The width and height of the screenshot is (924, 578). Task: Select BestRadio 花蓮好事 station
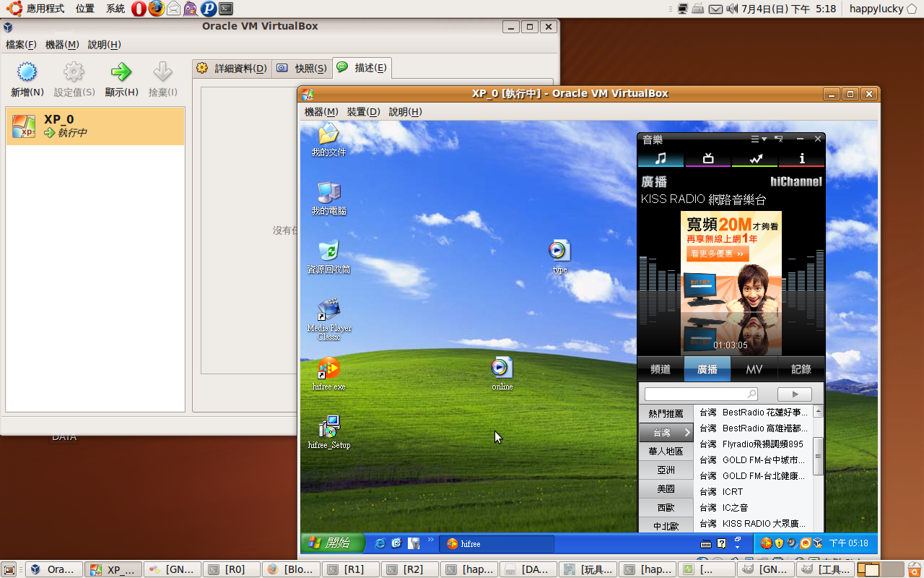coord(754,412)
